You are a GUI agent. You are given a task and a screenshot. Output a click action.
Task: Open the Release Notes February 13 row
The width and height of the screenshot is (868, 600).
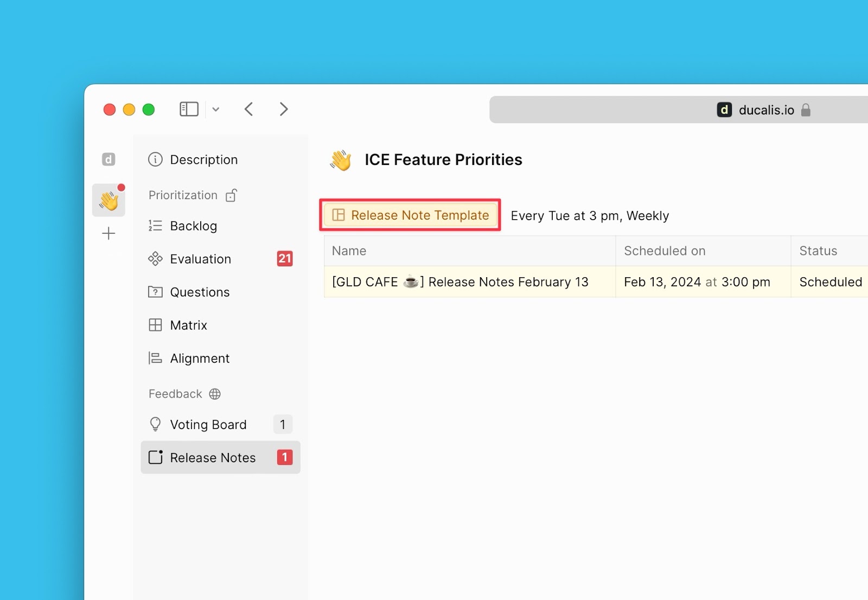[x=460, y=282]
